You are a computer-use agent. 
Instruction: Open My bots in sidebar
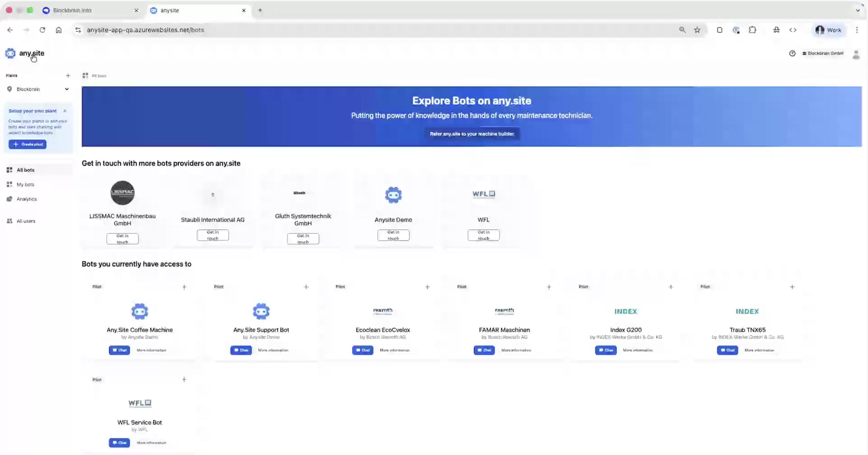(25, 184)
